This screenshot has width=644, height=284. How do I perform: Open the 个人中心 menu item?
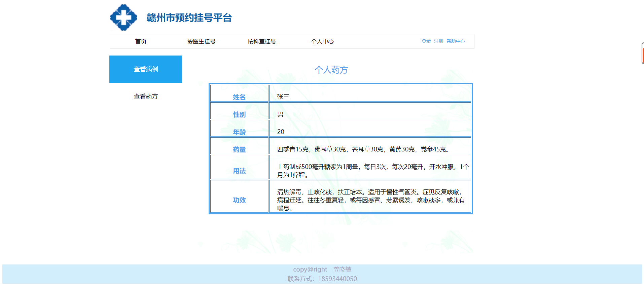322,41
